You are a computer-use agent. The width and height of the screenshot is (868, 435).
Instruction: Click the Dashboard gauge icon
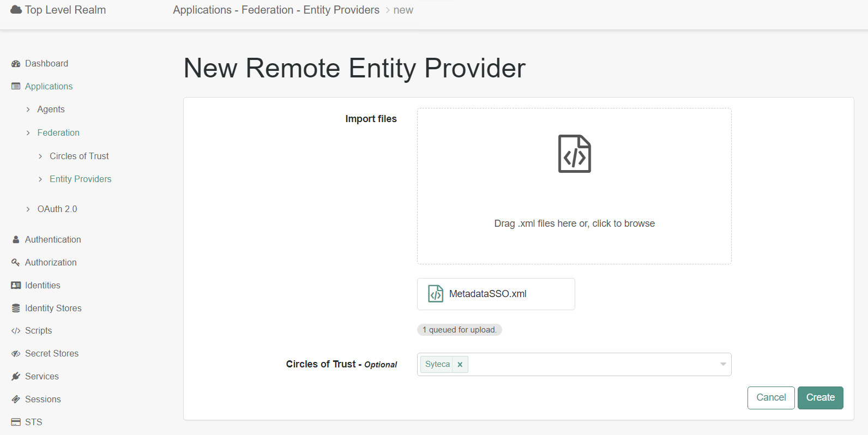[16, 64]
